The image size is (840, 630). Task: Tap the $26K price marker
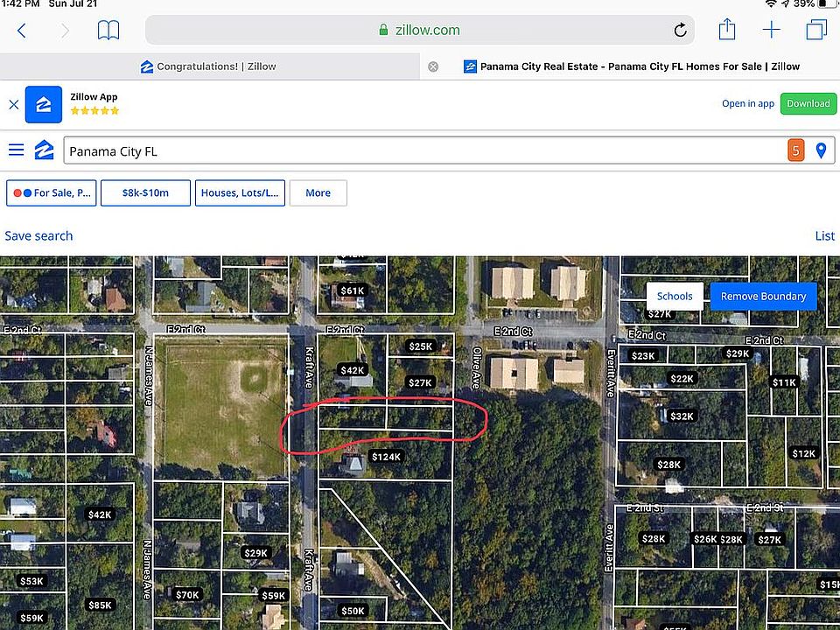pos(705,539)
